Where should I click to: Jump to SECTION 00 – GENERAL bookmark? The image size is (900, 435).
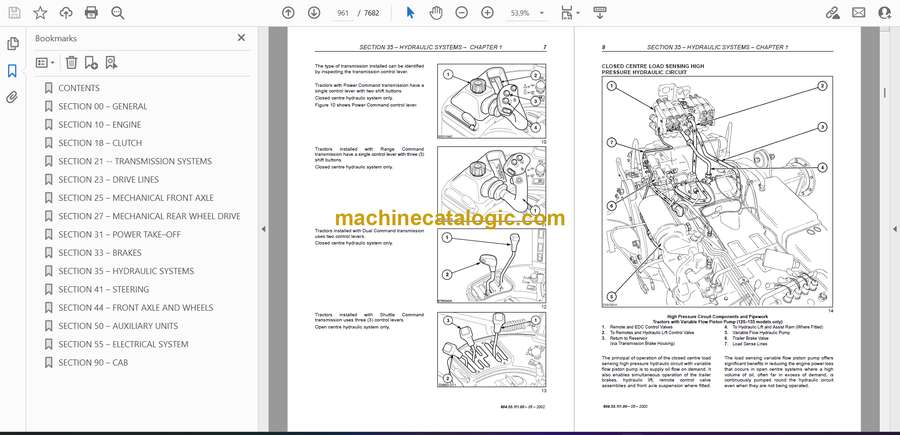click(102, 106)
